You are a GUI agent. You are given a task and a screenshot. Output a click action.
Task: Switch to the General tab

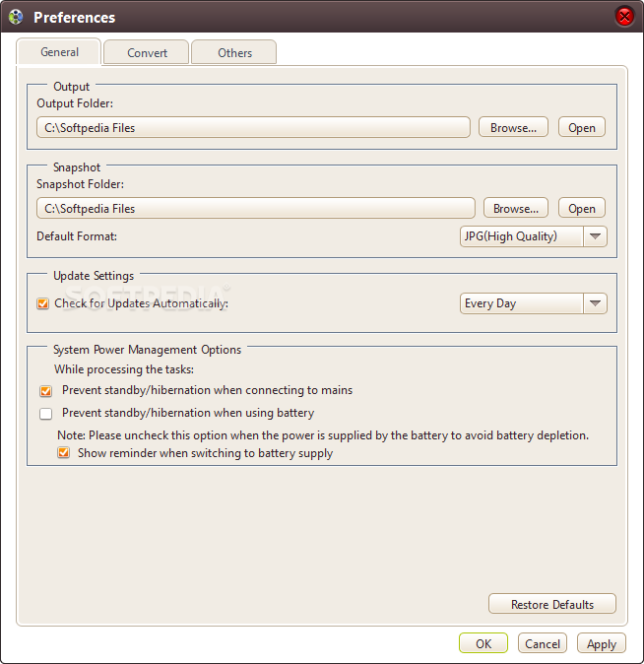click(59, 52)
